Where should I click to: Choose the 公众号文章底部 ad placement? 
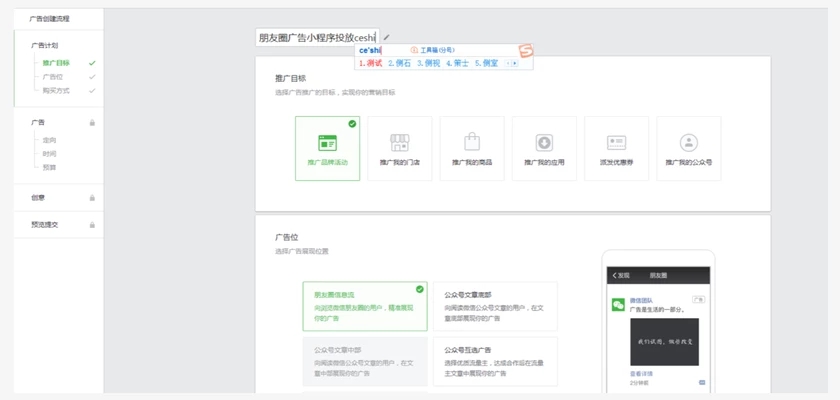point(495,306)
